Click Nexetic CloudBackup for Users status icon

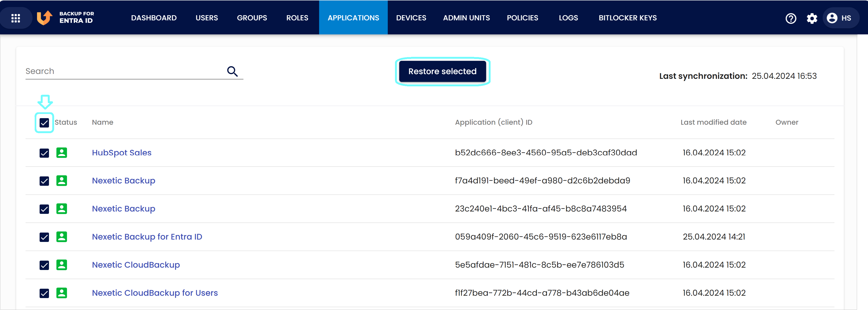(62, 292)
